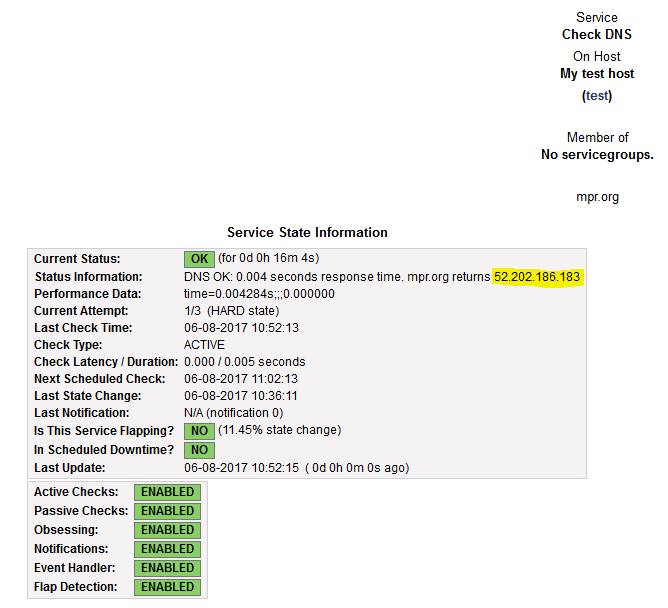The height and width of the screenshot is (608, 668).
Task: Click the 'Check DNS' service name
Action: (597, 35)
